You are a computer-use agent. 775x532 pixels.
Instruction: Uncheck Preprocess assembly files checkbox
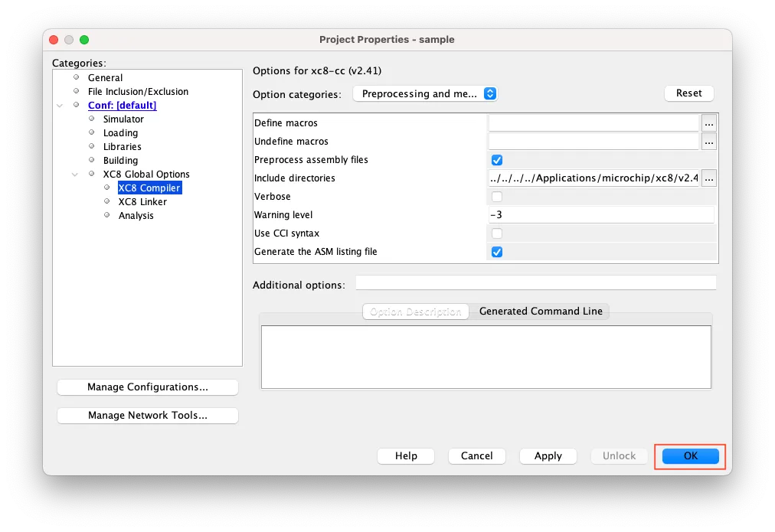pos(497,160)
